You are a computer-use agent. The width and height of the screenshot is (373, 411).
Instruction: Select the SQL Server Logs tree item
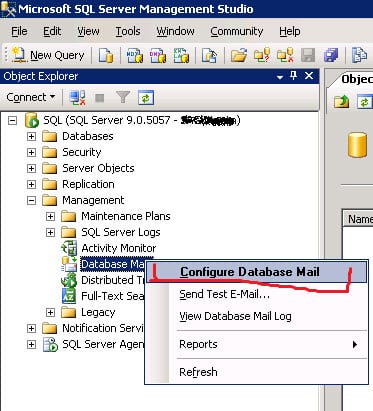tap(121, 232)
